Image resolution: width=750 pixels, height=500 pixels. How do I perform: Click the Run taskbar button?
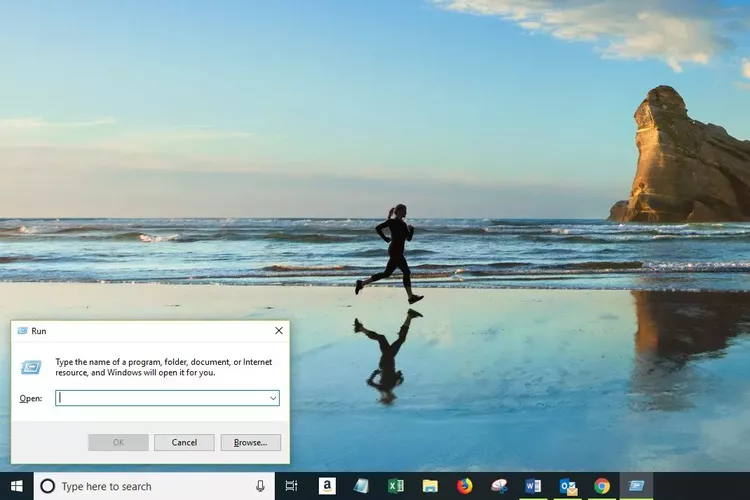(x=637, y=486)
